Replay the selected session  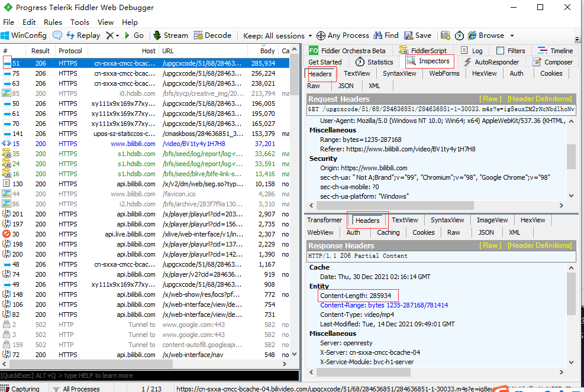pyautogui.click(x=83, y=35)
